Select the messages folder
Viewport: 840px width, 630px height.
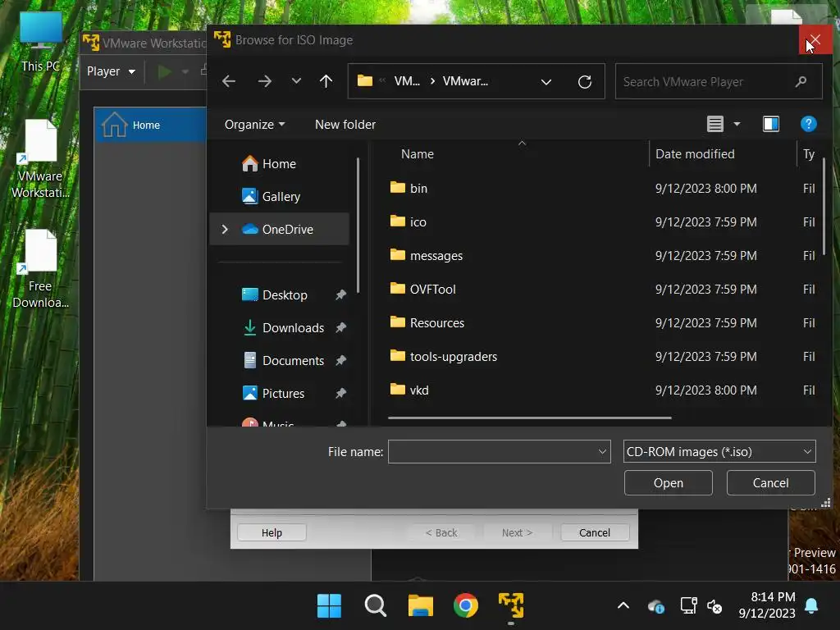tap(436, 256)
